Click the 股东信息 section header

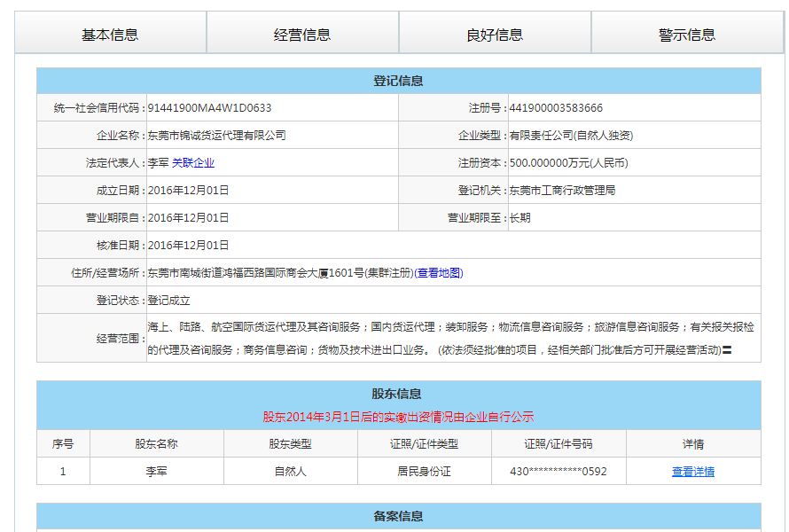[x=398, y=394]
